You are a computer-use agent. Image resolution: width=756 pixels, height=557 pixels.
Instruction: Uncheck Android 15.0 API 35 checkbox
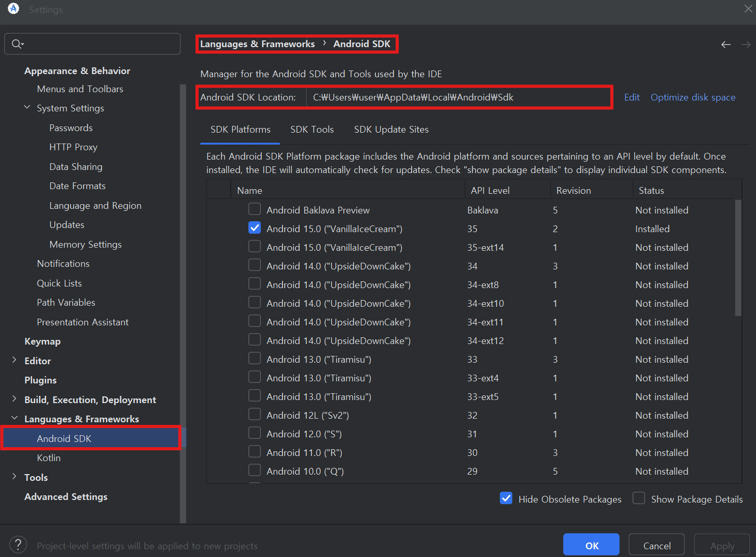click(255, 227)
